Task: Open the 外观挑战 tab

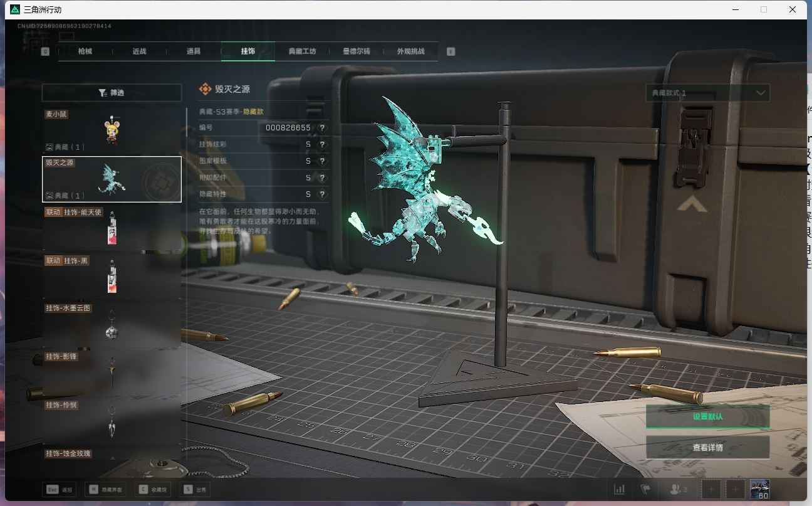Action: [x=410, y=51]
